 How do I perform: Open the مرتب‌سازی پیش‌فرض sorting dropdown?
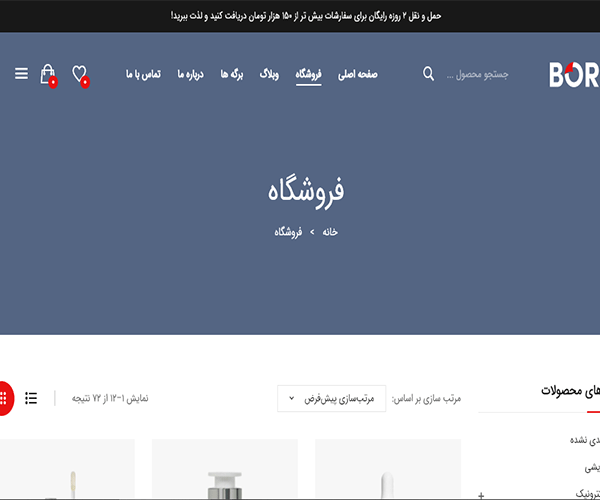pyautogui.click(x=330, y=398)
